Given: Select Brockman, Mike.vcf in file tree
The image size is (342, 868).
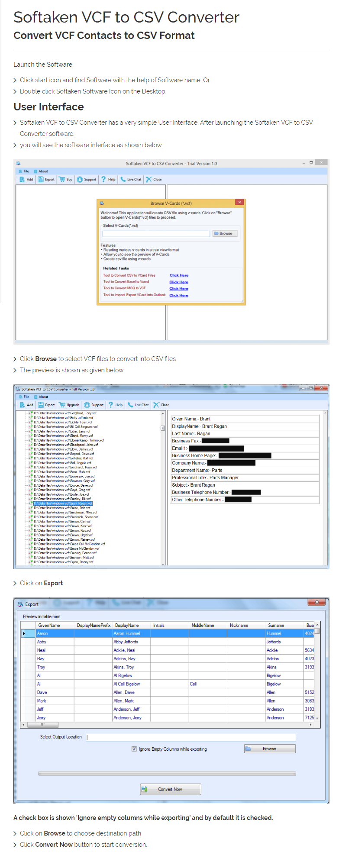Looking at the screenshot, I should [65, 513].
